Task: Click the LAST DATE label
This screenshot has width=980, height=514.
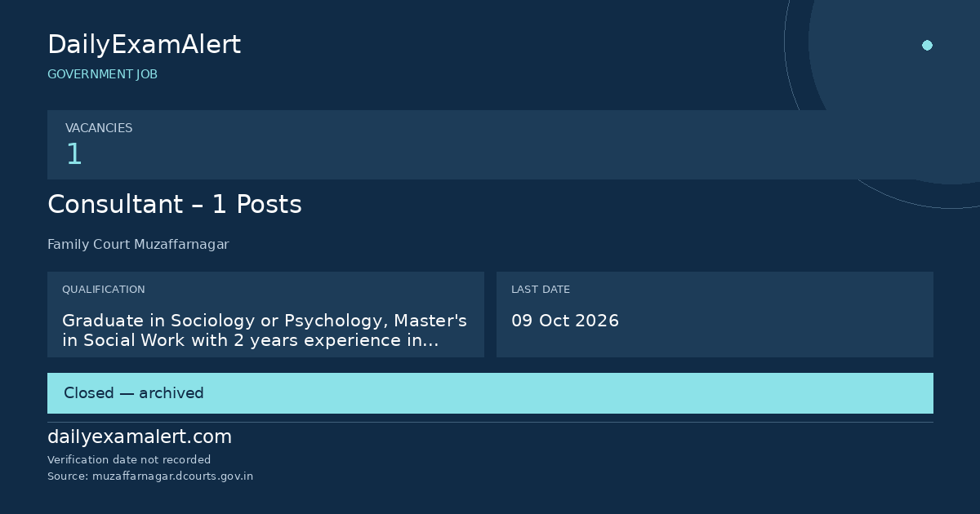Action: (541, 290)
